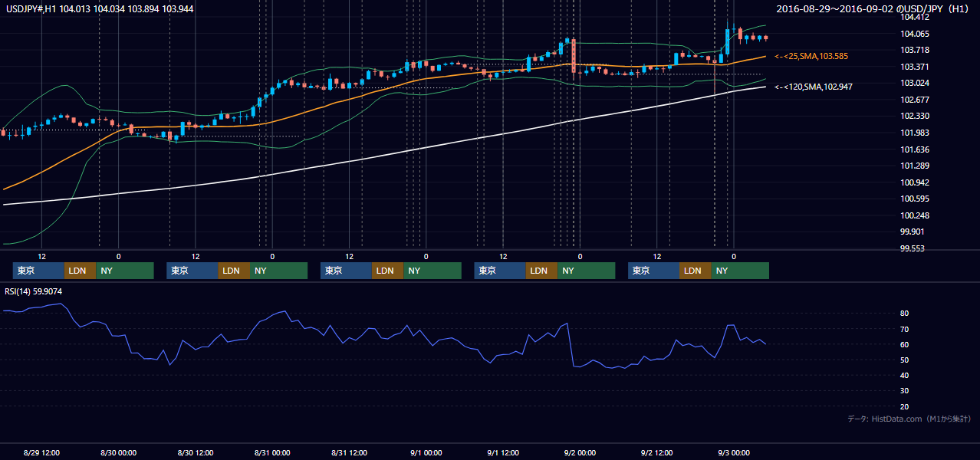Image resolution: width=980 pixels, height=460 pixels.
Task: Click RSI scale value 50
Action: point(905,360)
